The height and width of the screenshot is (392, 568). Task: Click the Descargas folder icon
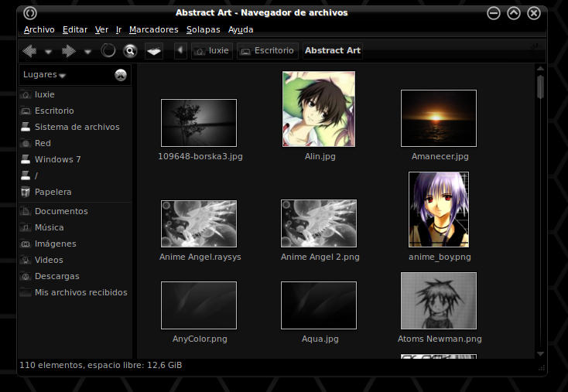click(26, 276)
